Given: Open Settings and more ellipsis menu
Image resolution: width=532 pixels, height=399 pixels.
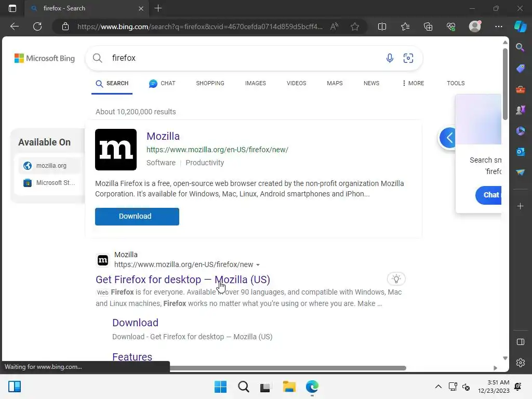Looking at the screenshot, I should pos(498,26).
